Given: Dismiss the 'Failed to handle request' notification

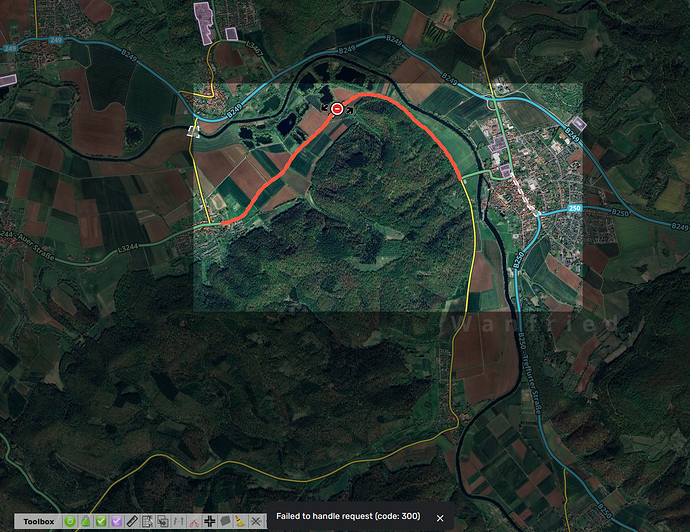Looking at the screenshot, I should tap(439, 517).
